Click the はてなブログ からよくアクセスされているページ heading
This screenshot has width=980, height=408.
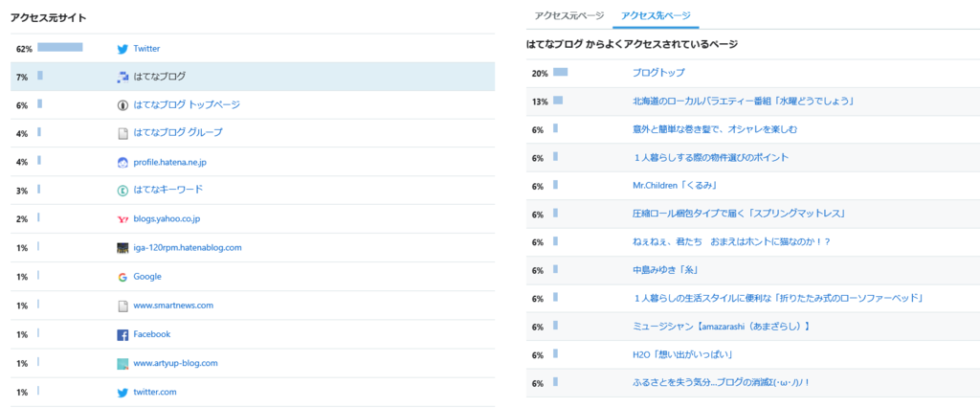click(x=632, y=44)
